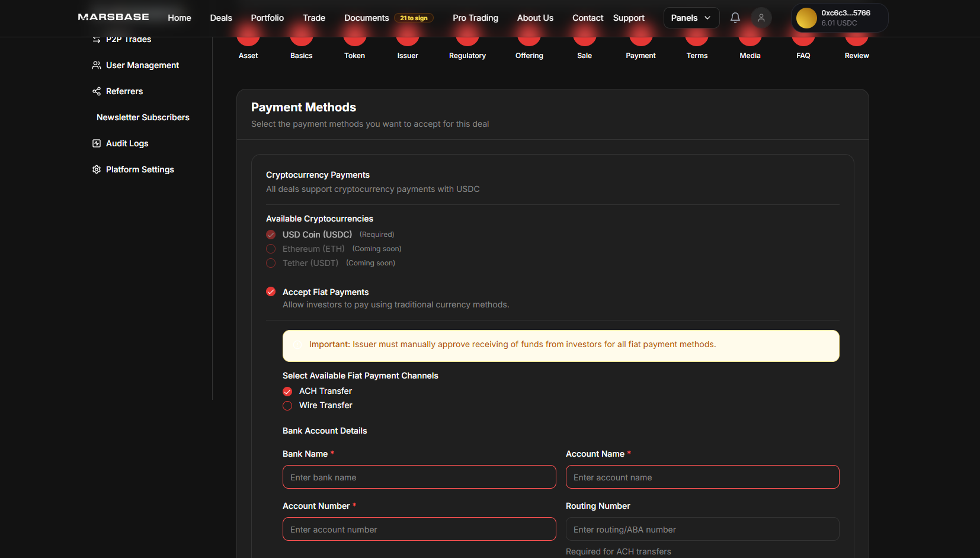980x558 pixels.
Task: Open Audit Logs from the sidebar
Action: point(126,143)
